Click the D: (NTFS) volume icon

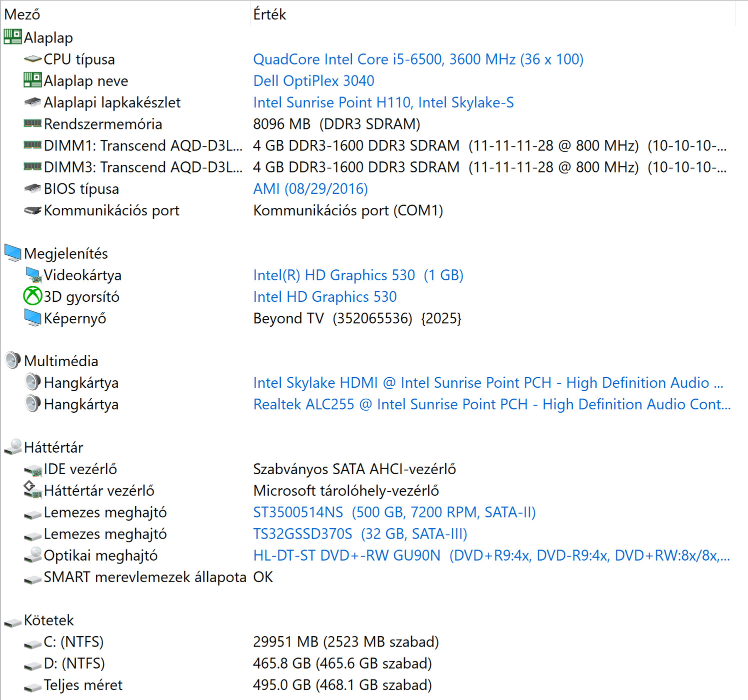pyautogui.click(x=32, y=665)
